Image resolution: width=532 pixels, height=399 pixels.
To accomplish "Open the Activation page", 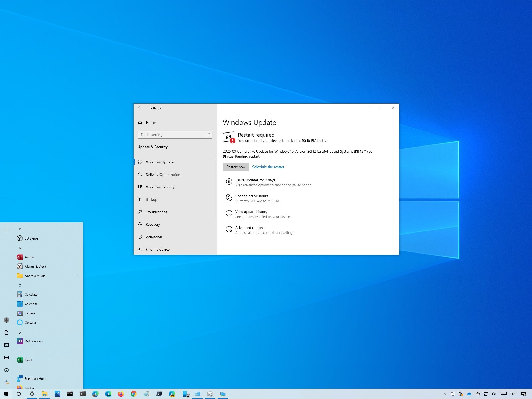I will (175, 237).
